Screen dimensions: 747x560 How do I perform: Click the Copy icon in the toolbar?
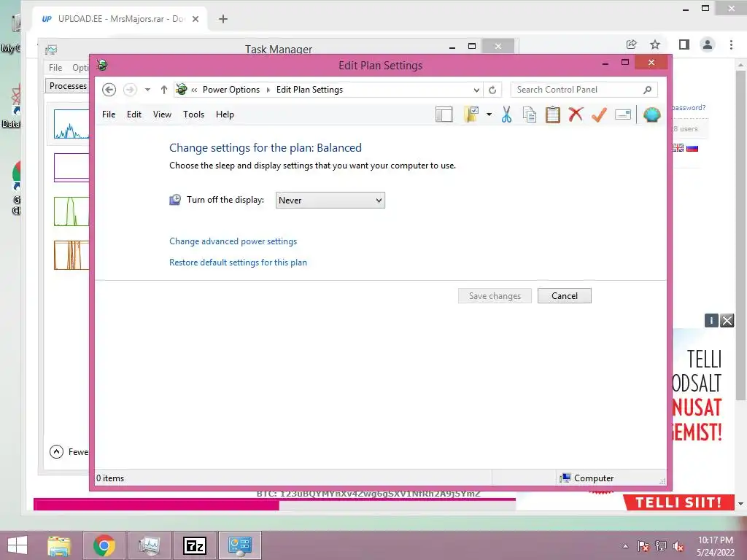[530, 114]
